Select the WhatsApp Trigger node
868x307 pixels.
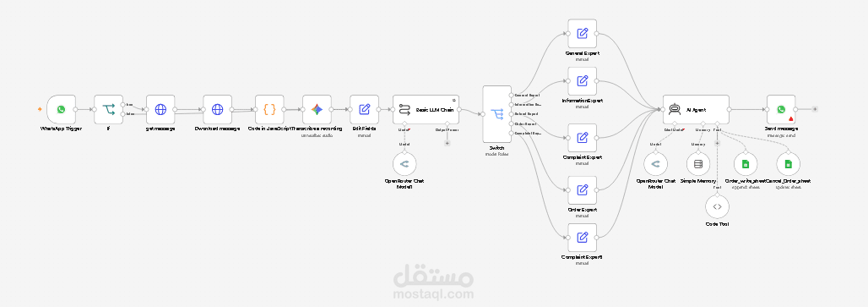(x=61, y=109)
